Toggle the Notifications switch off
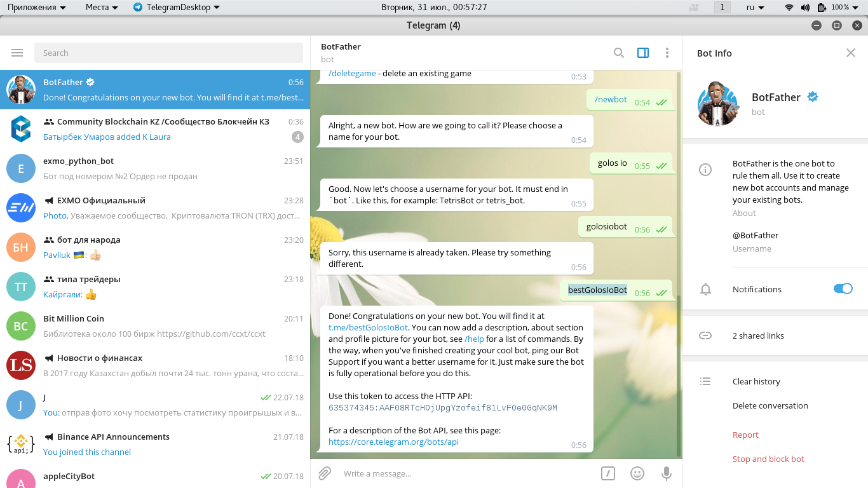The height and width of the screenshot is (488, 868). (x=843, y=288)
